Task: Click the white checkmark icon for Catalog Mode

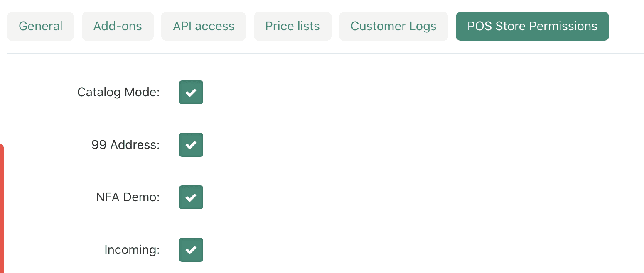Action: pyautogui.click(x=191, y=93)
